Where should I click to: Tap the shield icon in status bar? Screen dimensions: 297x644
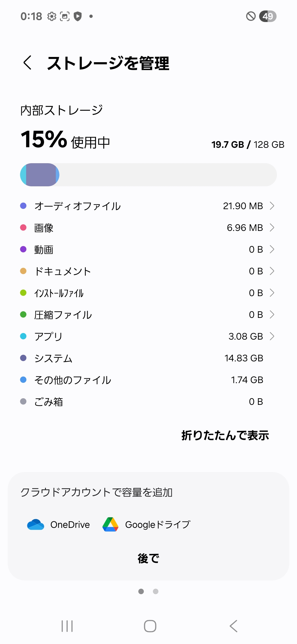tap(78, 17)
